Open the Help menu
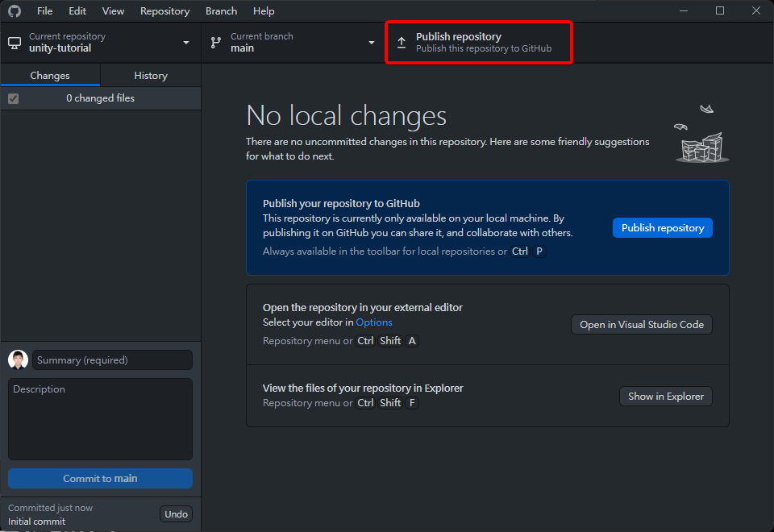 point(264,10)
